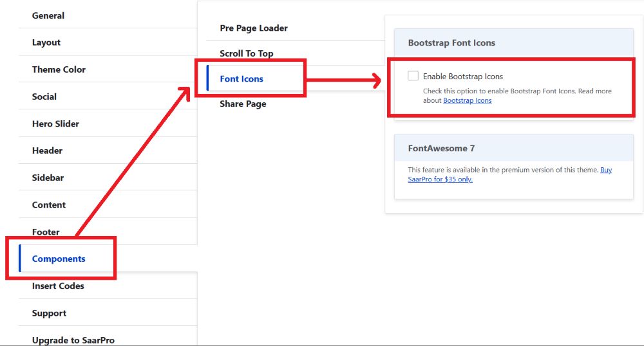644x346 pixels.
Task: Switch to the Footer tab
Action: pos(46,232)
